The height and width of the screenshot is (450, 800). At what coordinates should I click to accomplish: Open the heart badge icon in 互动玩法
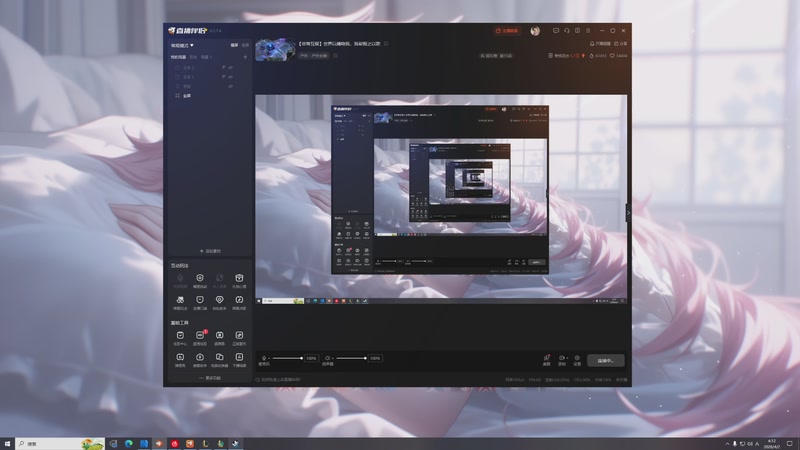(x=219, y=300)
